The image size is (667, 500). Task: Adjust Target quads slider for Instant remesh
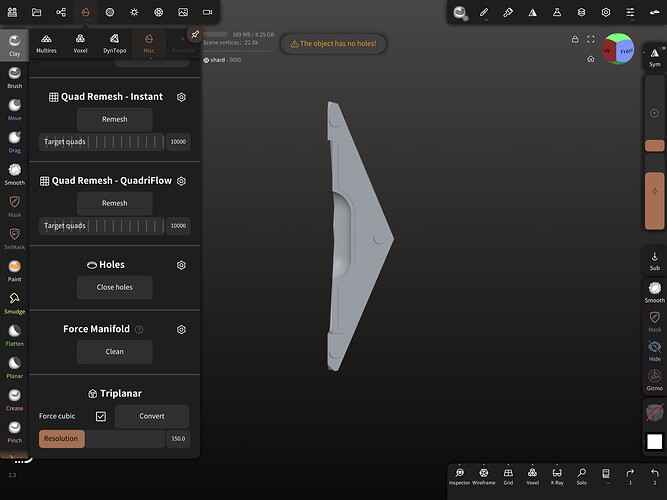(x=102, y=142)
